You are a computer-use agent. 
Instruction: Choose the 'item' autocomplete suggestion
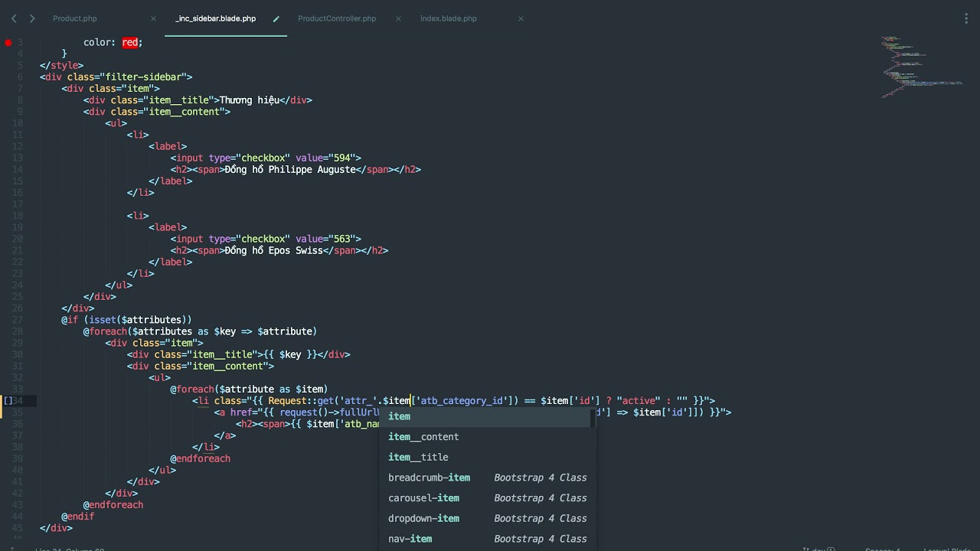487,416
